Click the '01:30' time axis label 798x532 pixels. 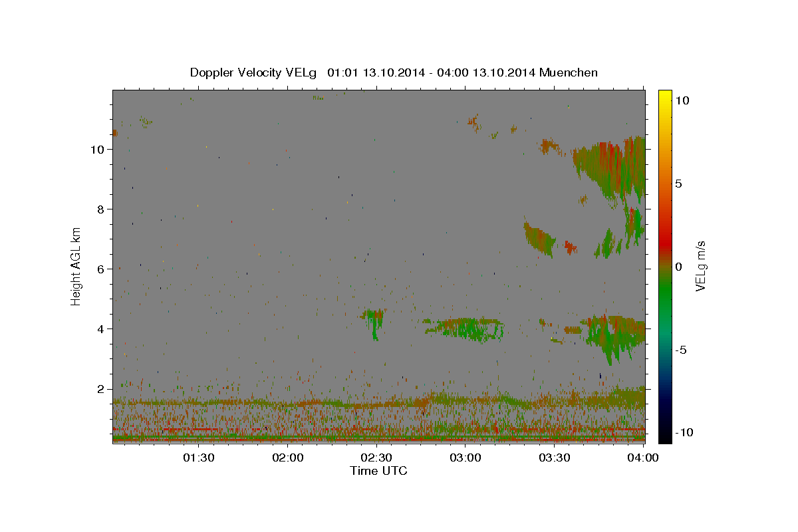pos(199,458)
